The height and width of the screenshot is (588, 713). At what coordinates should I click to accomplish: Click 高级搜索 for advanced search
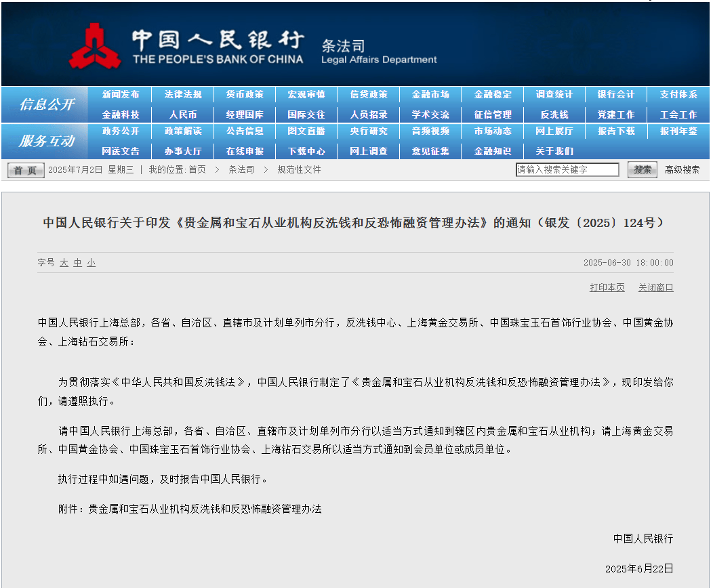coord(681,169)
